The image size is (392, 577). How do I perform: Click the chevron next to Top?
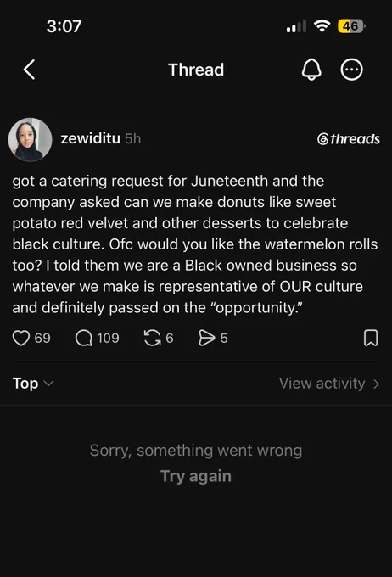[48, 384]
